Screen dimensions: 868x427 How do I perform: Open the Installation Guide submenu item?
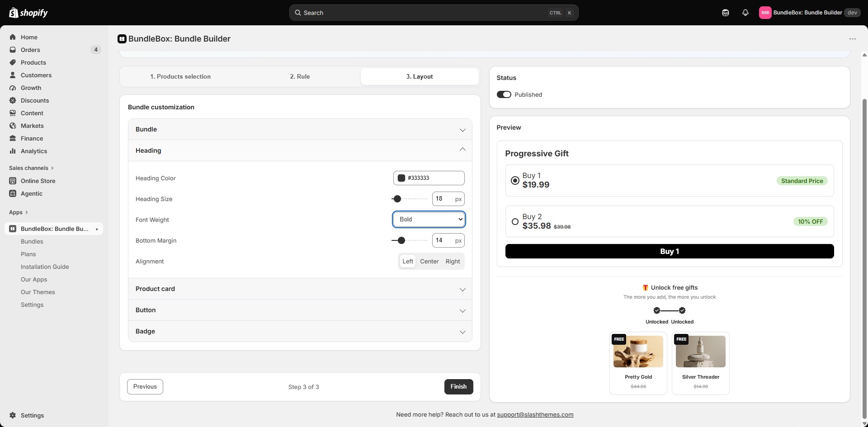(45, 267)
